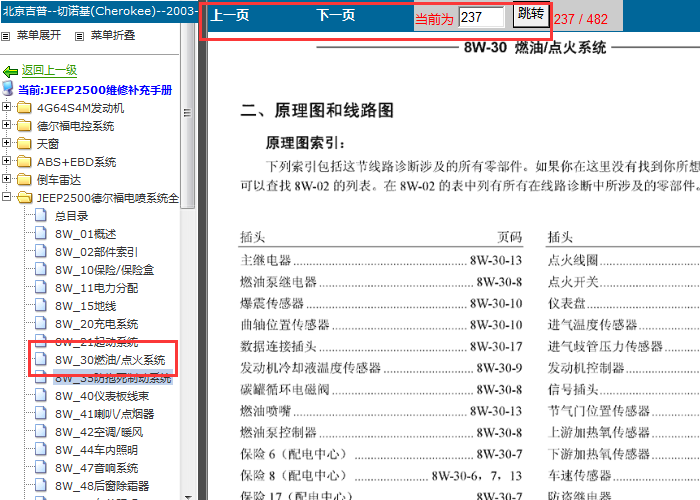Collapse all menus via 菜单折叠
The image size is (700, 500).
[x=113, y=35]
